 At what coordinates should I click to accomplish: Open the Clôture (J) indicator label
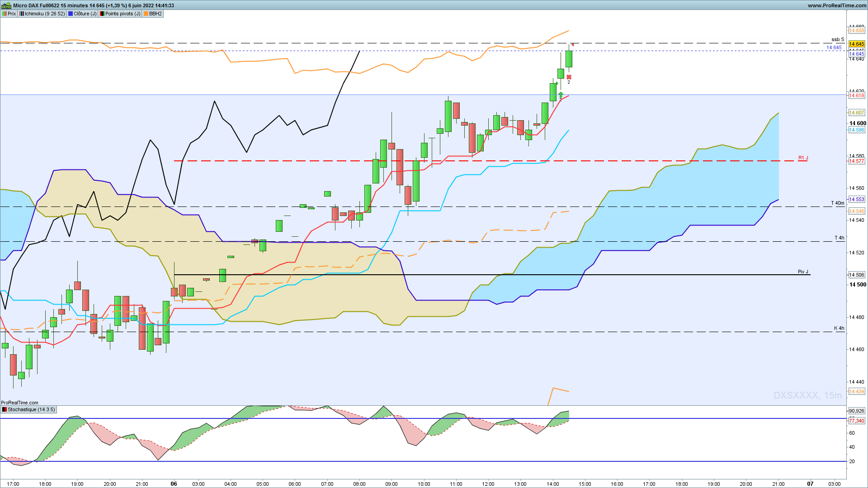pyautogui.click(x=82, y=14)
